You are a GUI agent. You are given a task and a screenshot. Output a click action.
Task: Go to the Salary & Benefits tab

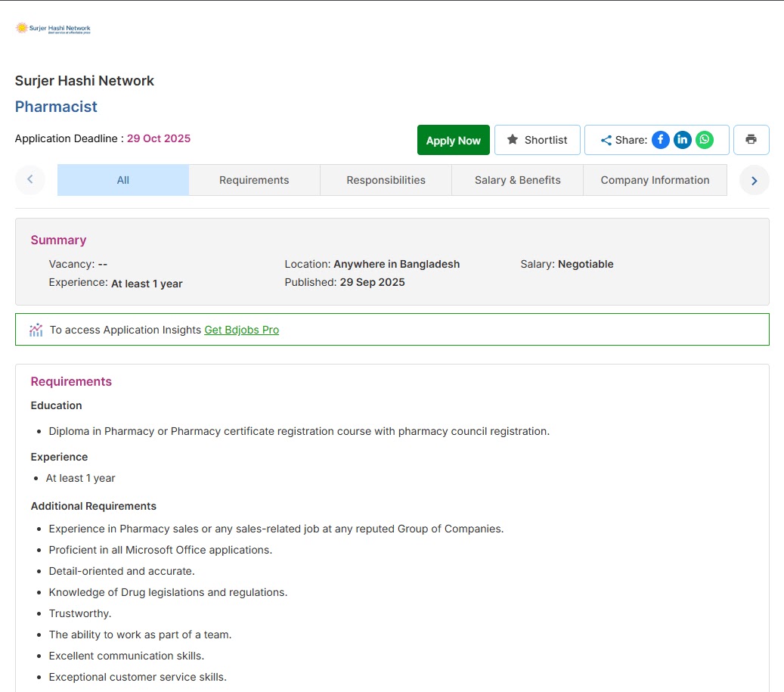pos(517,180)
